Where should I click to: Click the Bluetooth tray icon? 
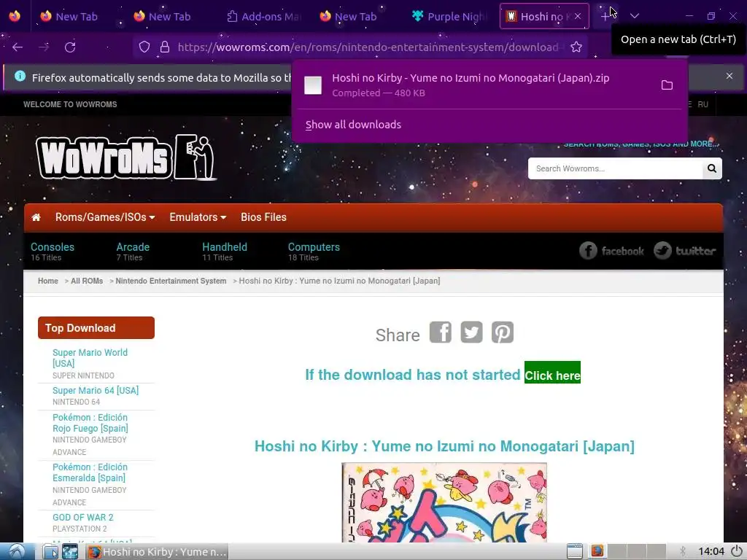pyautogui.click(x=683, y=551)
